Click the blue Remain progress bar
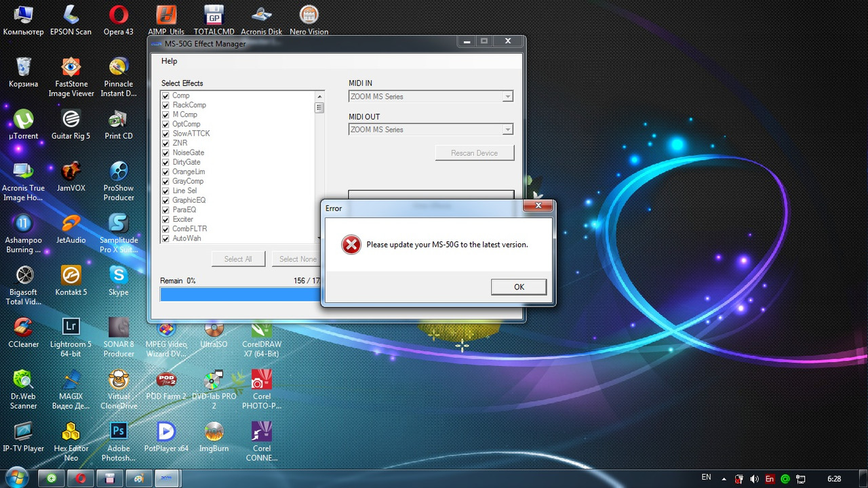Viewport: 868px width, 488px height. point(241,294)
